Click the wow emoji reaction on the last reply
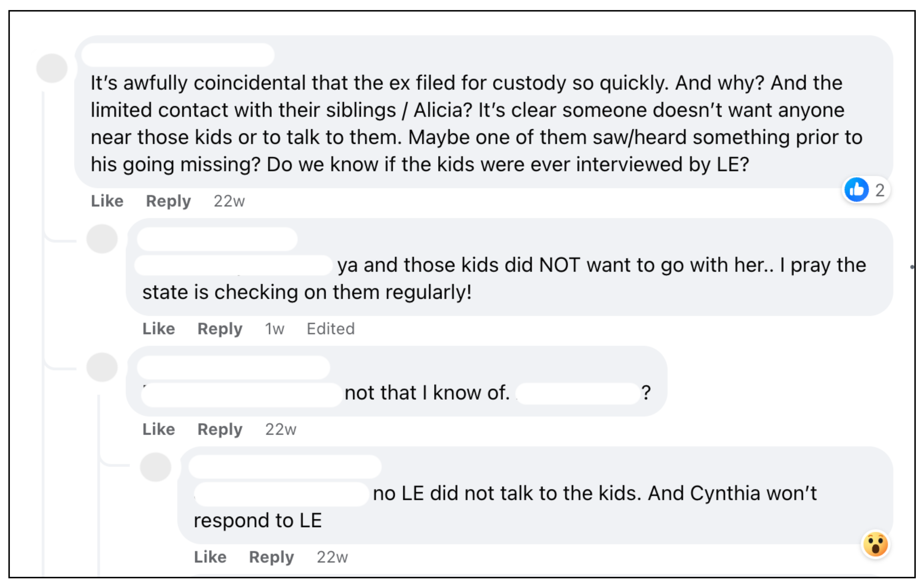 tap(875, 544)
